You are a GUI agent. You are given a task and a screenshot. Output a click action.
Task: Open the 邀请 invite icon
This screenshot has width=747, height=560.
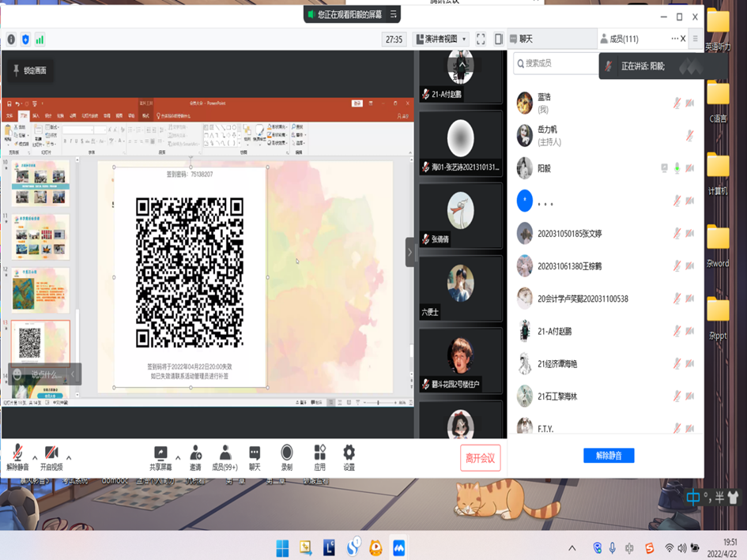point(196,458)
